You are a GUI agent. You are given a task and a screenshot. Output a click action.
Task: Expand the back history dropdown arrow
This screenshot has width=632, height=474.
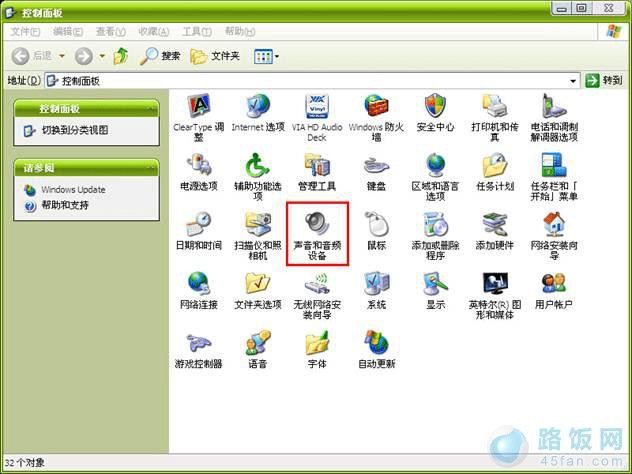click(62, 56)
